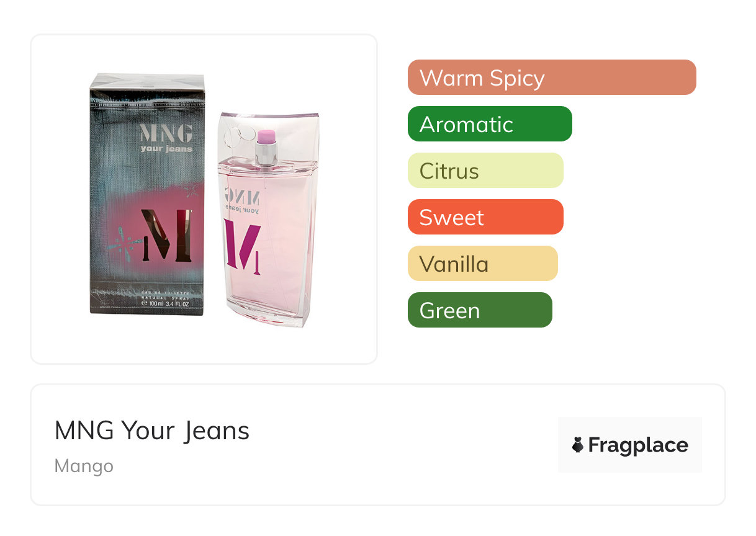Image resolution: width=756 pixels, height=536 pixels.
Task: Click the perfume box image
Action: click(147, 194)
